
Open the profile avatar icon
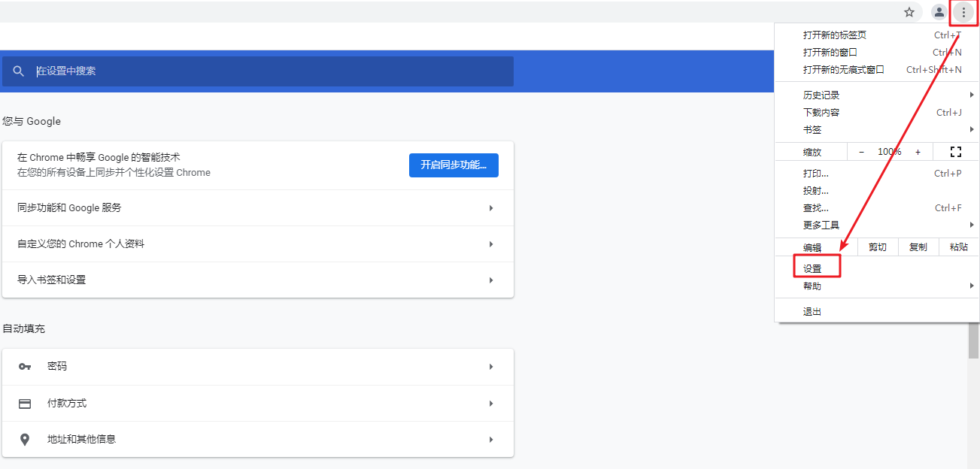(x=939, y=12)
